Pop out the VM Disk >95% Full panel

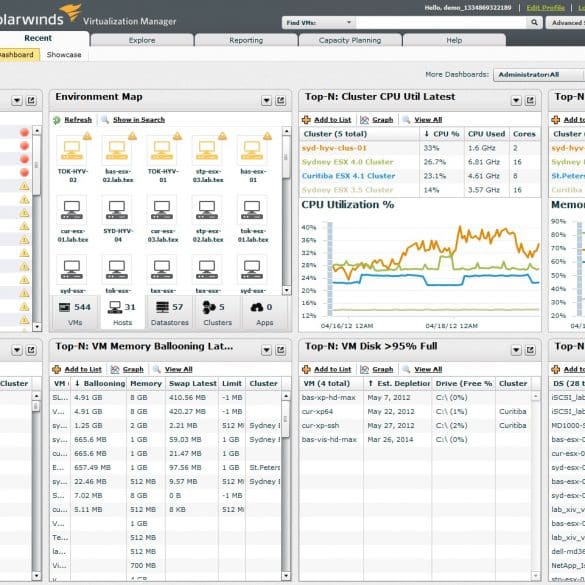click(530, 350)
